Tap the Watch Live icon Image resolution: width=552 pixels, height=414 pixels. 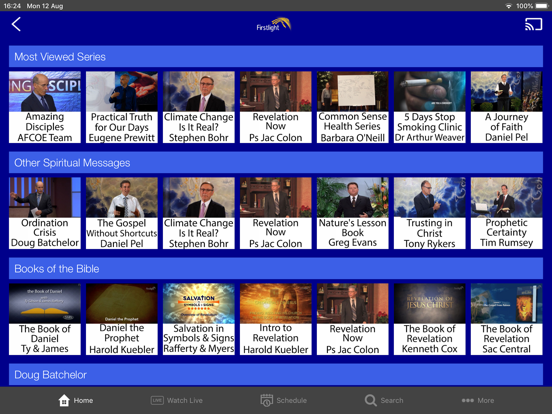(157, 400)
